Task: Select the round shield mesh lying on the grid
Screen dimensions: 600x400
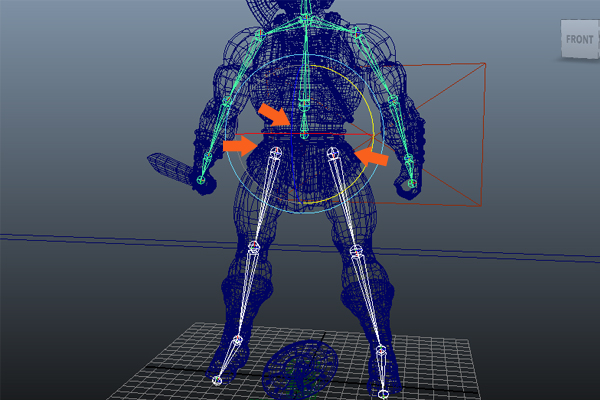Action: 300,369
